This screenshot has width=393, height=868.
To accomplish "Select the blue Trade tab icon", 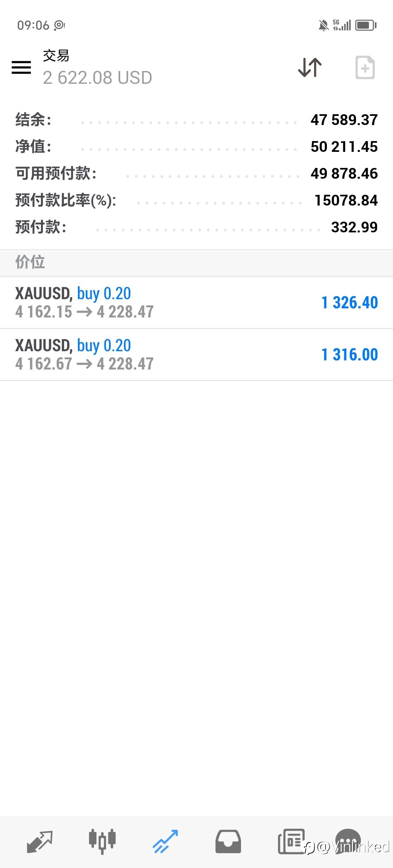I will tap(165, 841).
